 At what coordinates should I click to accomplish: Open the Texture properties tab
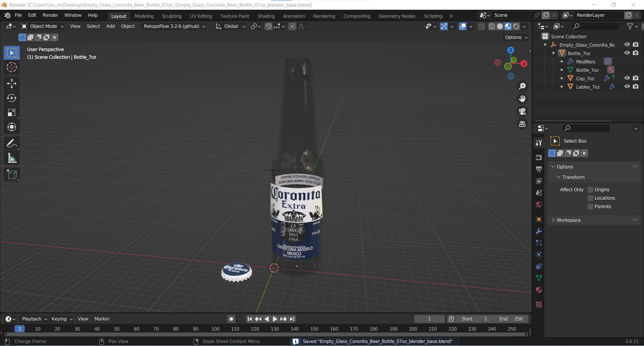[539, 304]
